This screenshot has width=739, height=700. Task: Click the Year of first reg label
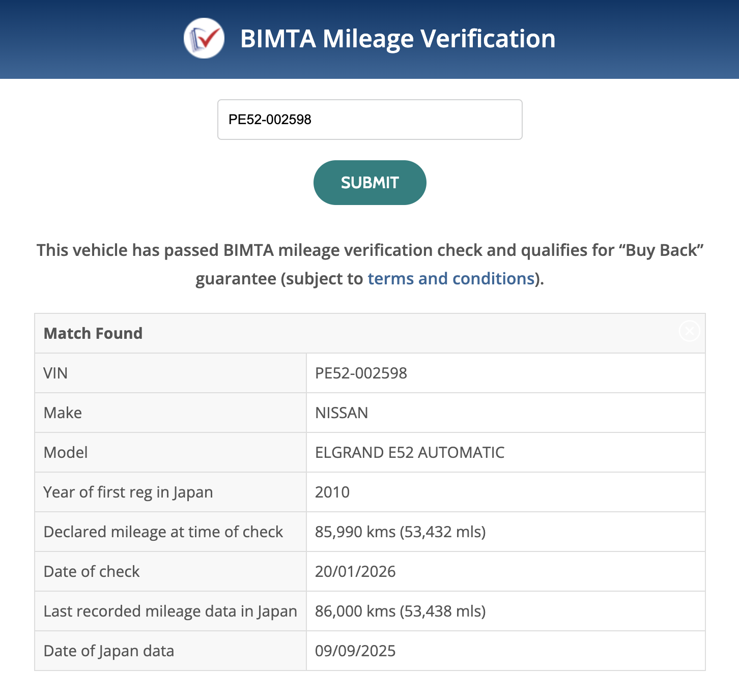[128, 492]
